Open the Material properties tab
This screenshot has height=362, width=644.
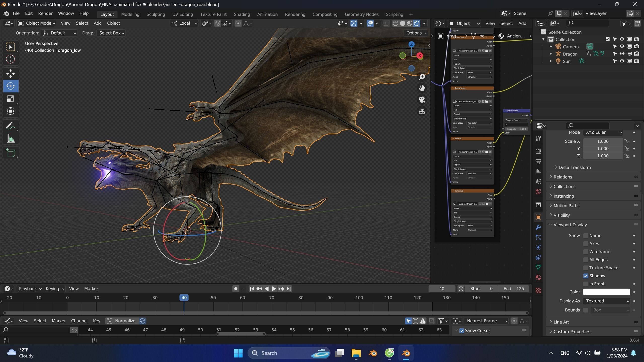click(538, 278)
